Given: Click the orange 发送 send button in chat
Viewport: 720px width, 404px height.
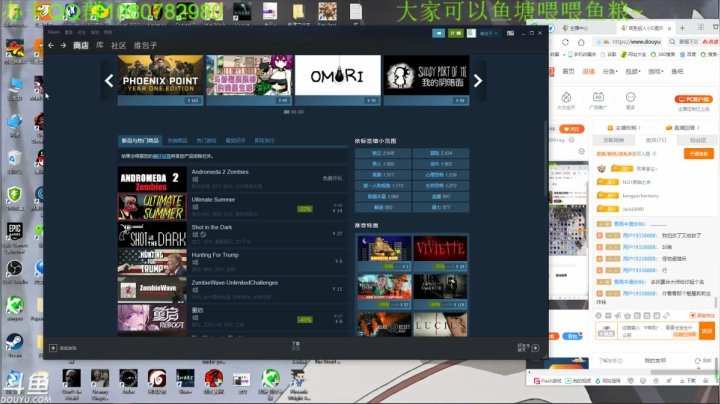Looking at the screenshot, I should pos(707,331).
